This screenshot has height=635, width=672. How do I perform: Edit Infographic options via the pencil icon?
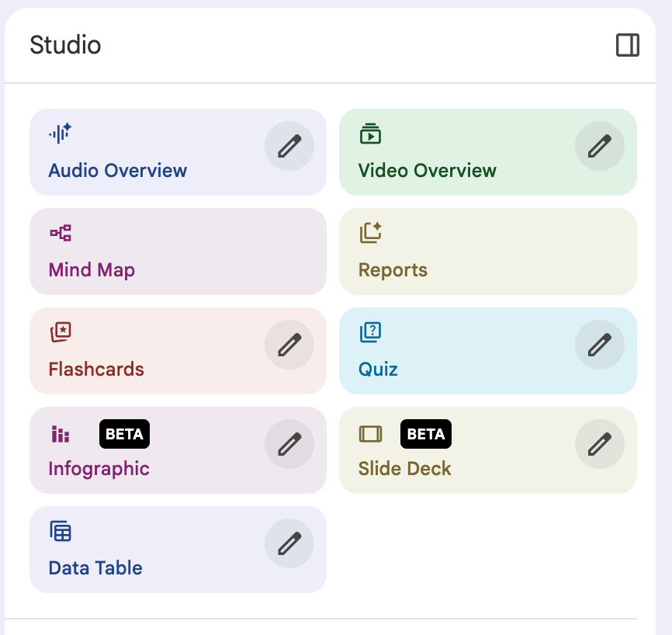[289, 444]
